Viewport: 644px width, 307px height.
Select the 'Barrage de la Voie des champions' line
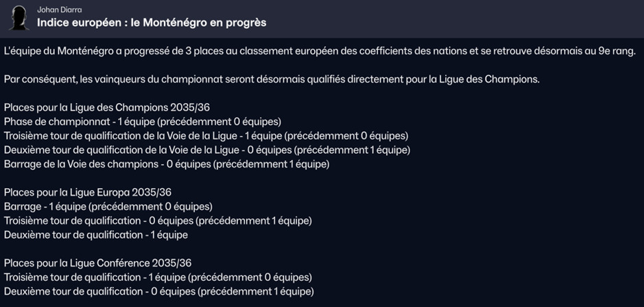click(x=166, y=164)
